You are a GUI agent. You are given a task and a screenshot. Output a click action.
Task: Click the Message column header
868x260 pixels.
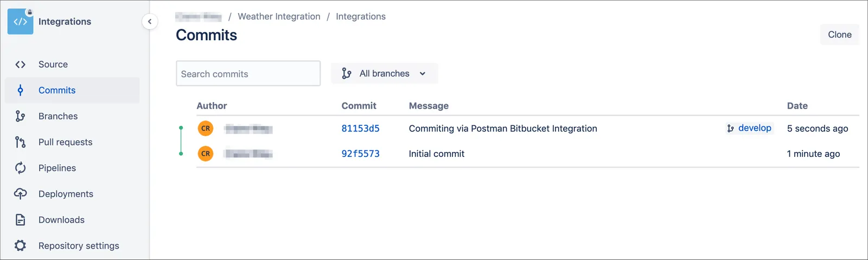click(429, 106)
